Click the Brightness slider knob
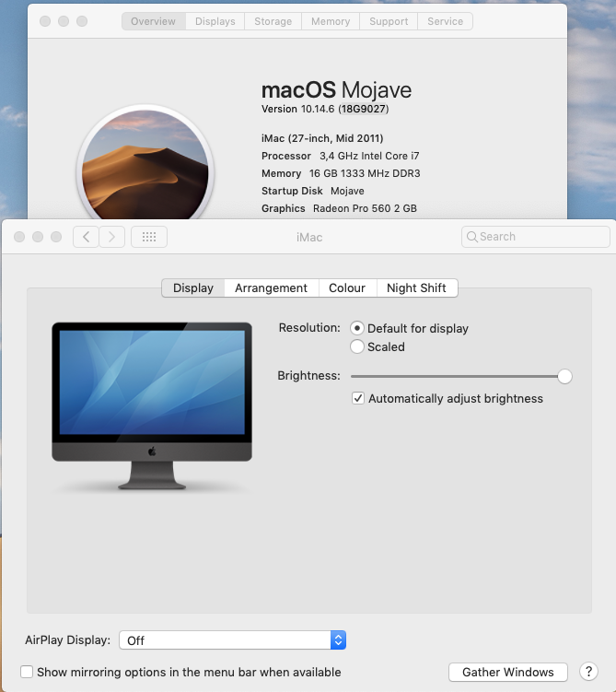This screenshot has height=692, width=616. click(564, 377)
